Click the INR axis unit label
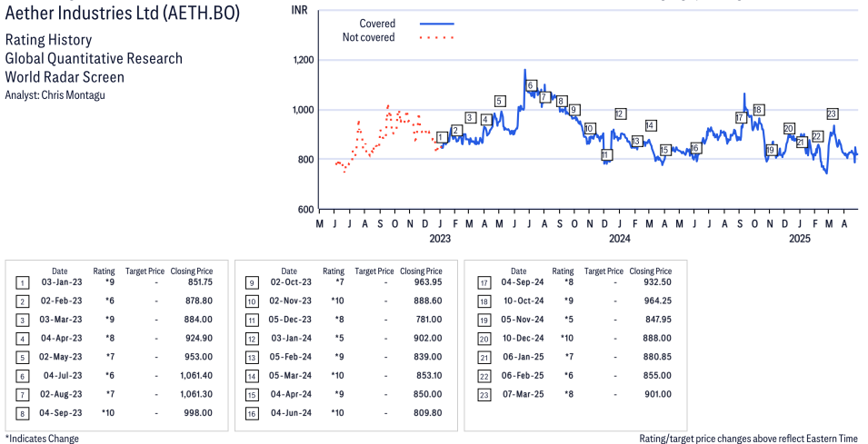Viewport: 868px width, 444px height. 299,9
